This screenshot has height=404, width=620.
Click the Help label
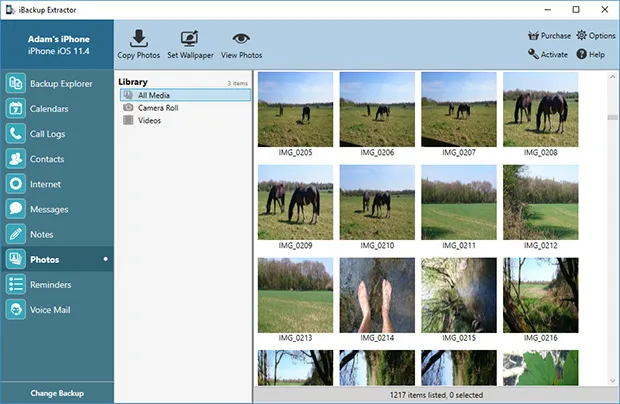597,55
